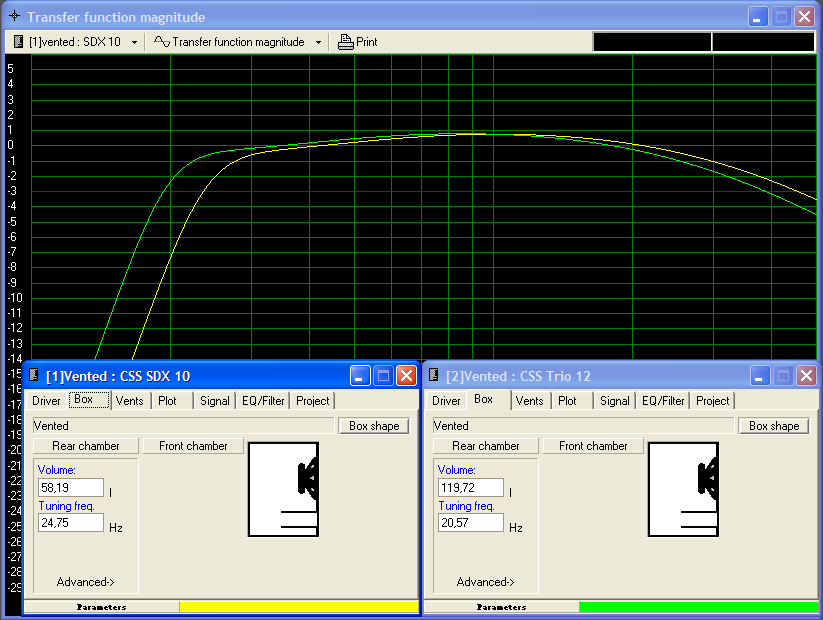The height and width of the screenshot is (620, 823).
Task: Click Advanced-> link in CSS SDX 10 window
Action: pos(86,582)
